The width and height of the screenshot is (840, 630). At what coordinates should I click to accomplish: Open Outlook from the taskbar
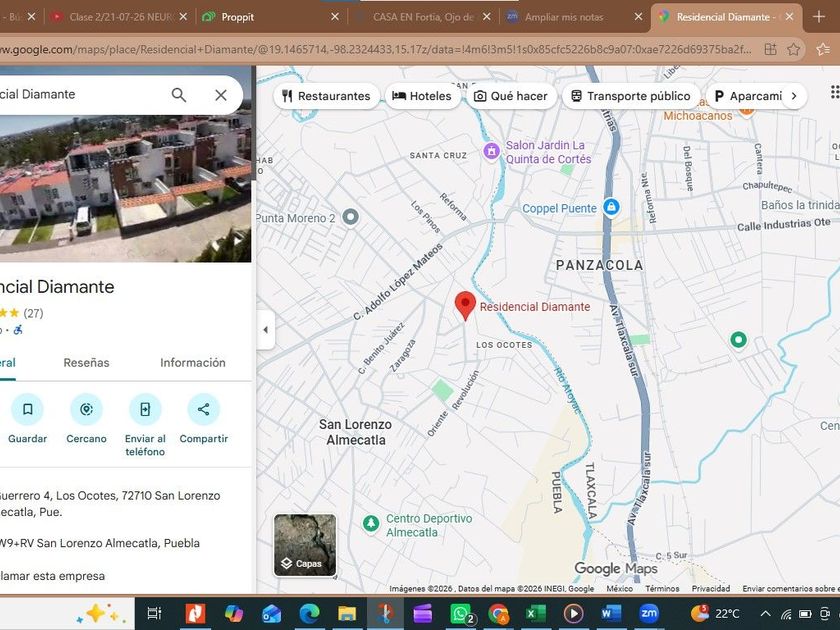click(272, 613)
